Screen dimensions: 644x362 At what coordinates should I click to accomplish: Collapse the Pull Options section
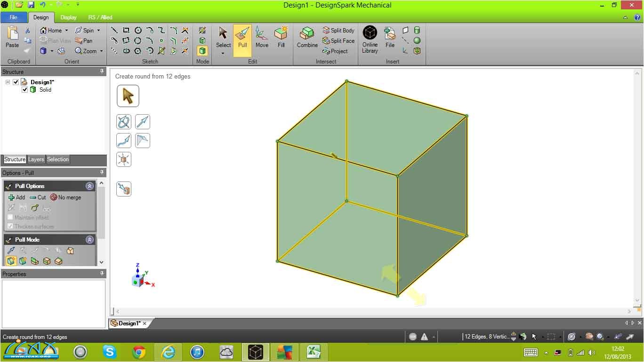click(x=89, y=186)
